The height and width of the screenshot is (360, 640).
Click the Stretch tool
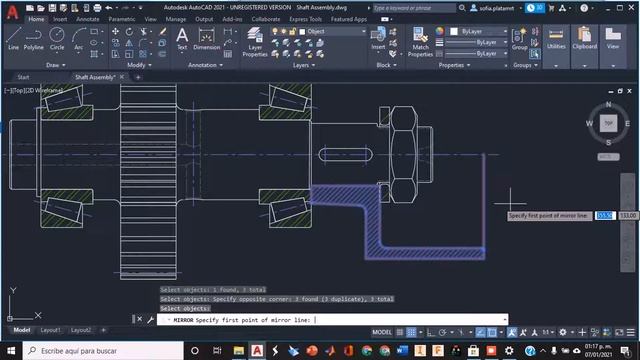tap(116, 53)
